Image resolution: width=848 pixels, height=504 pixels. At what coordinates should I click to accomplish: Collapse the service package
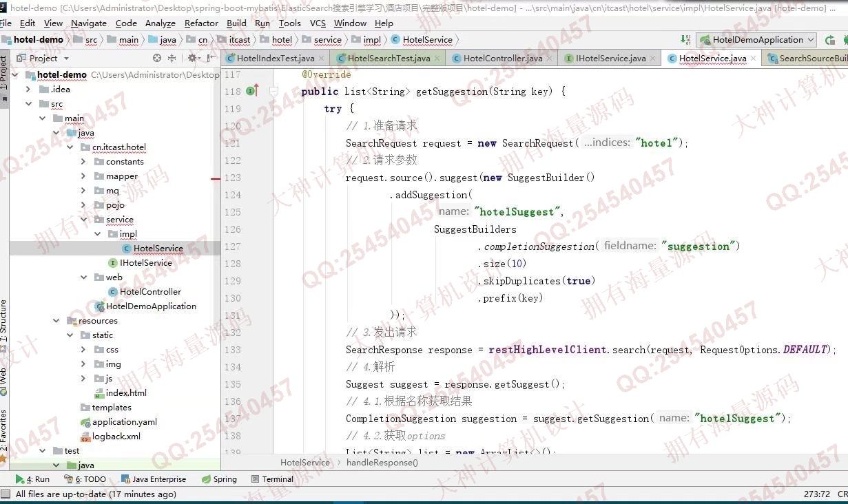[x=83, y=220]
